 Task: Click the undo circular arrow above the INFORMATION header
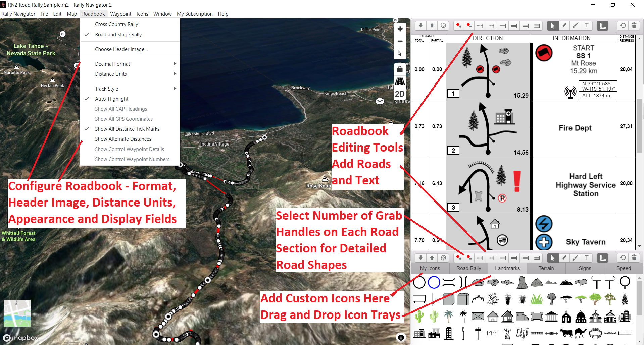tap(623, 26)
